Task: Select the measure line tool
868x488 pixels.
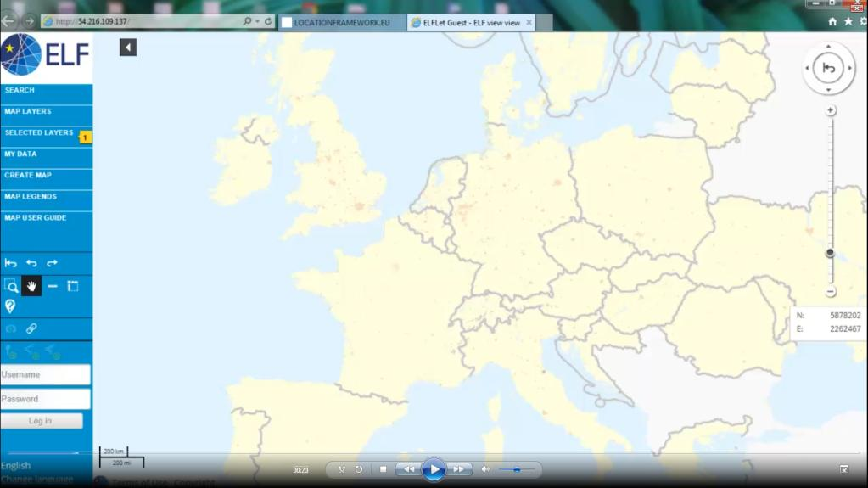Action: pos(52,286)
